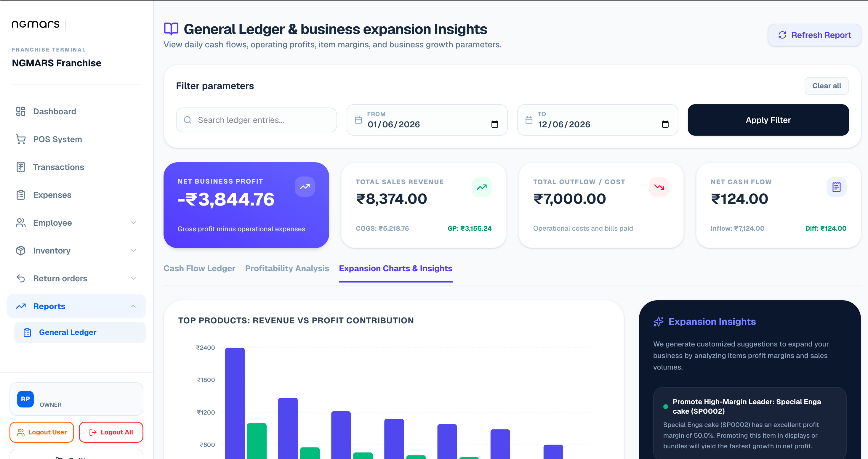Click the ₹2400 axis label
The image size is (868, 459).
click(205, 348)
